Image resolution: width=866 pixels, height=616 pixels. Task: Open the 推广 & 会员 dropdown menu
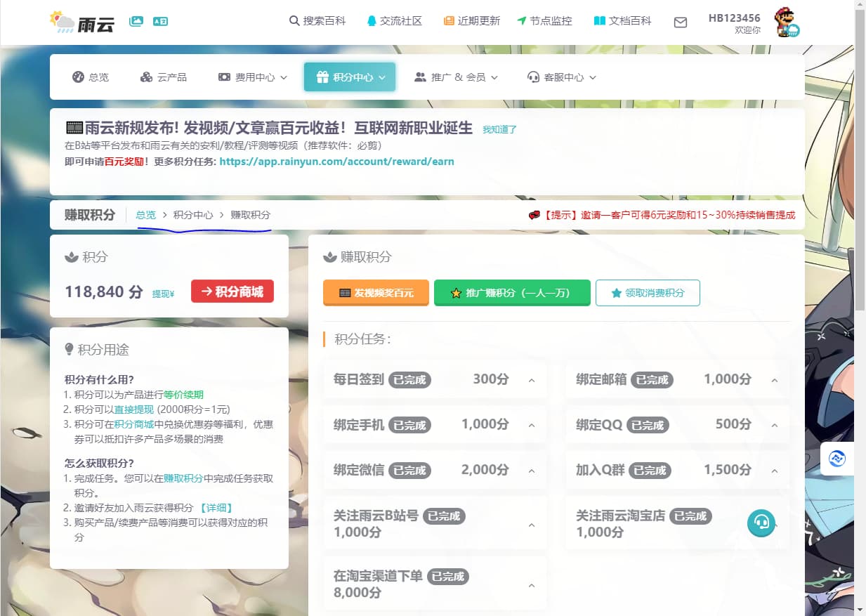click(x=457, y=77)
